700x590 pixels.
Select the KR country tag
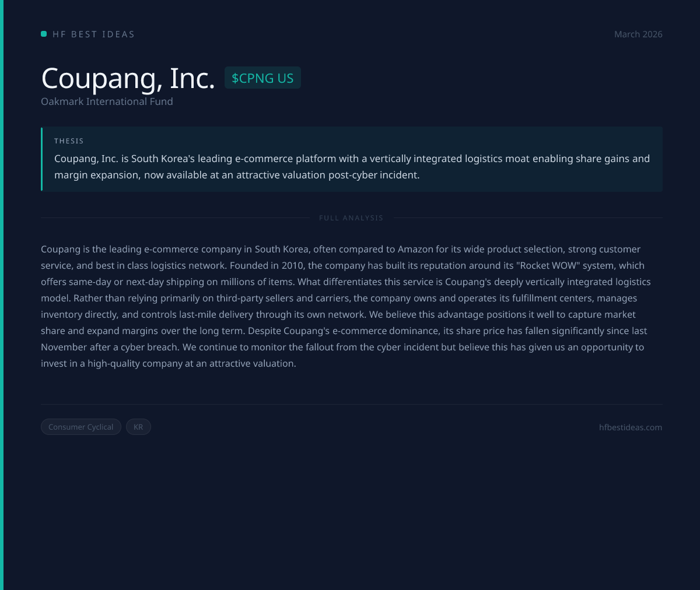pos(138,427)
